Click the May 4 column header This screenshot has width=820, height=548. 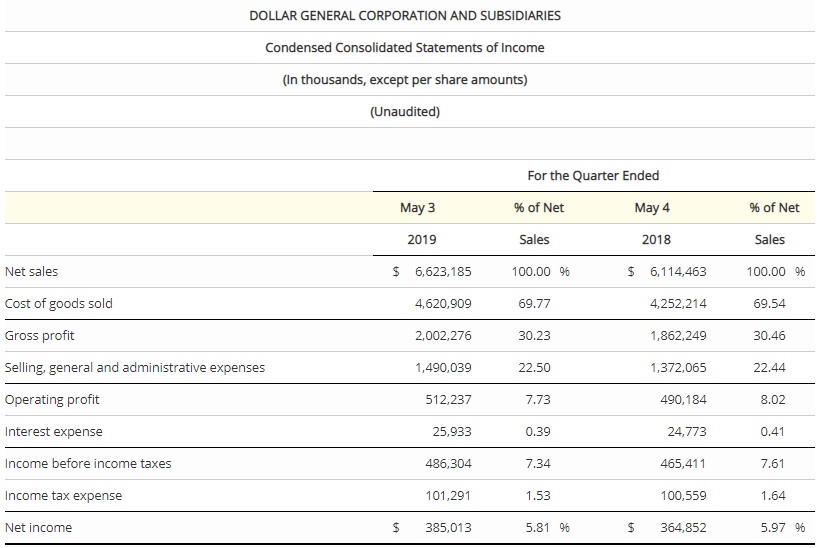point(652,208)
